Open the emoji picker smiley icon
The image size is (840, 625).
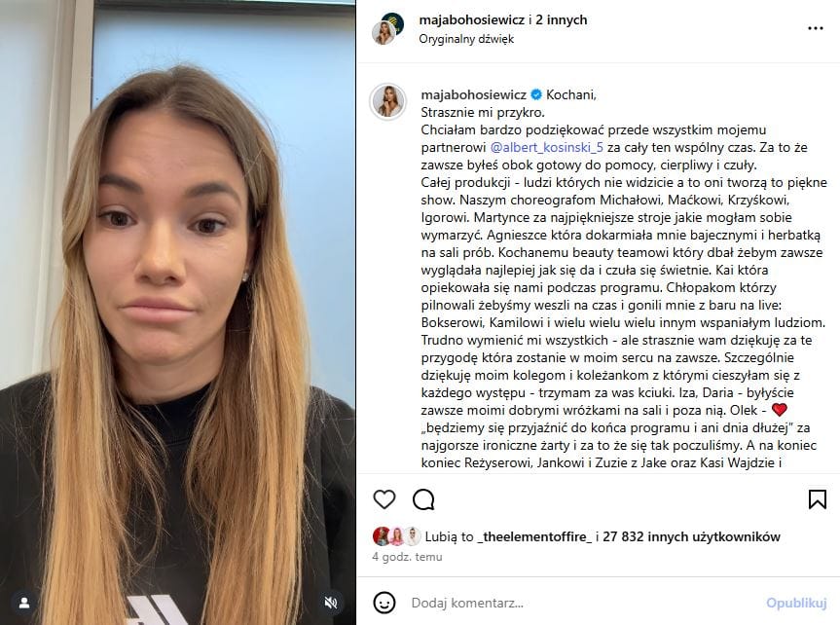pyautogui.click(x=384, y=603)
